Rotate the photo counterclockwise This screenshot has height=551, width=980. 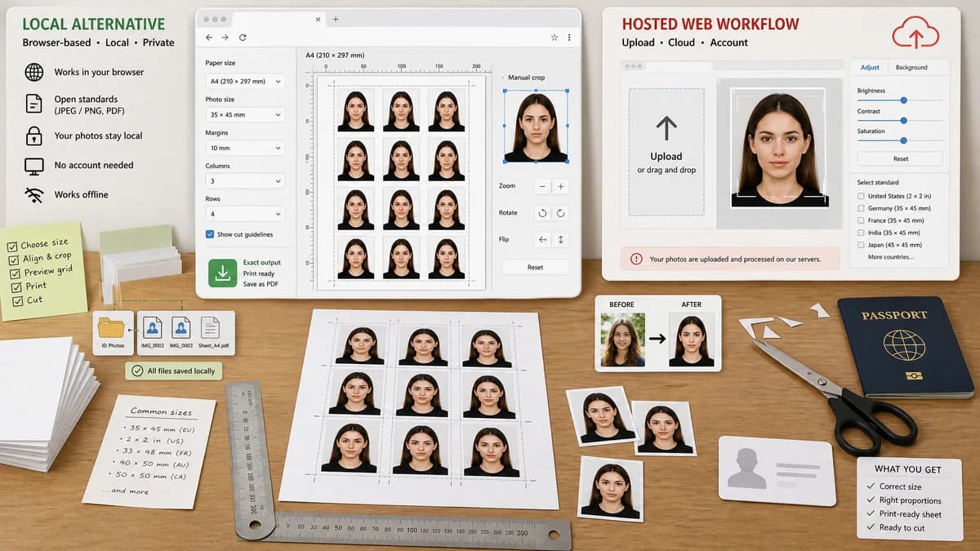542,213
